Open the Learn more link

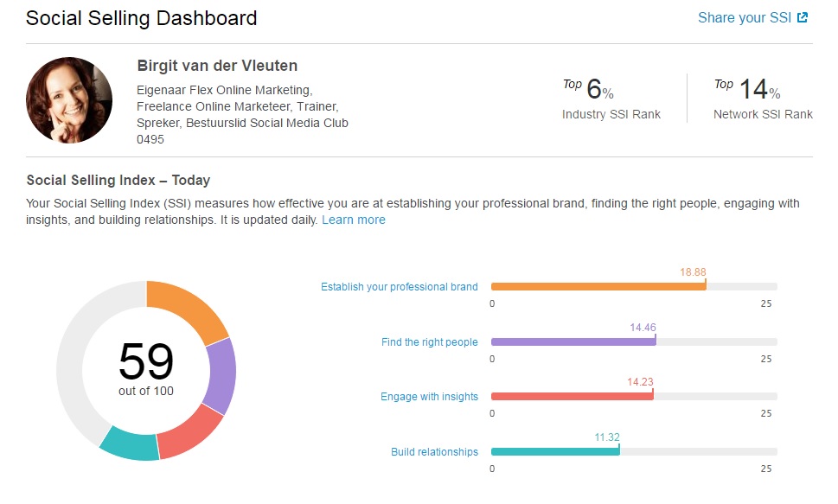[x=353, y=220]
